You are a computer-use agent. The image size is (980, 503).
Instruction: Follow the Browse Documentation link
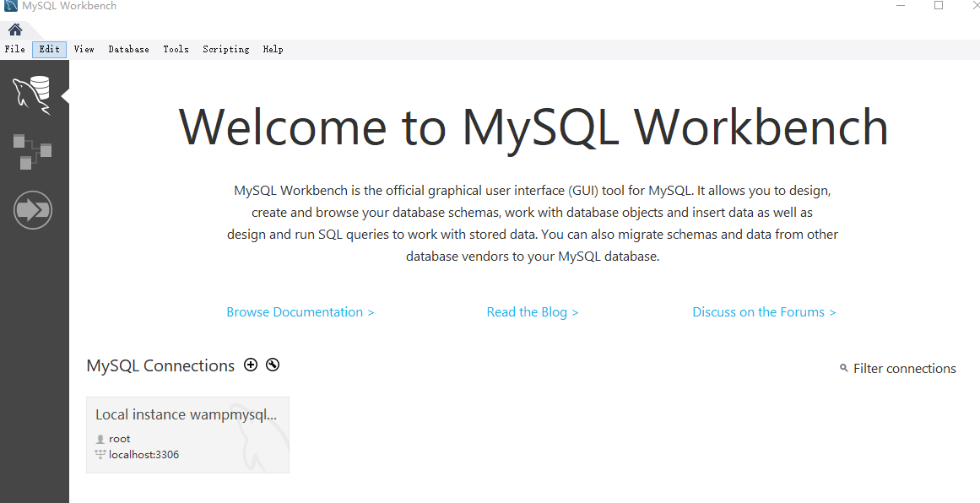(x=300, y=311)
